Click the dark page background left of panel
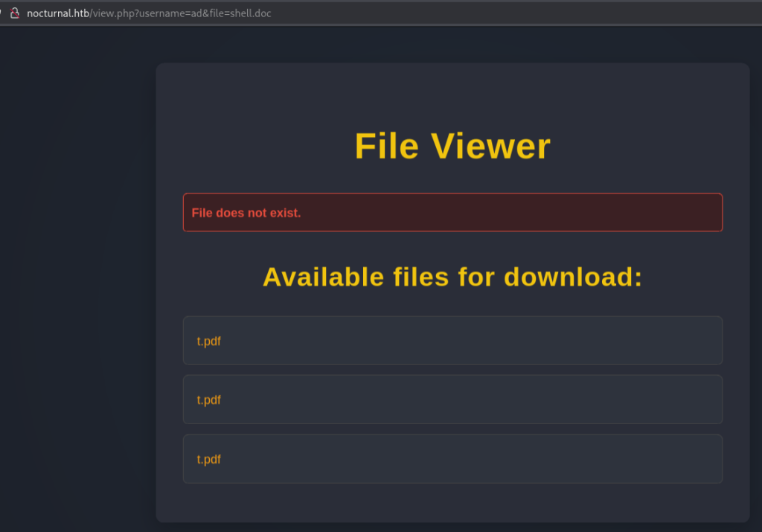The width and height of the screenshot is (762, 532). point(74,298)
